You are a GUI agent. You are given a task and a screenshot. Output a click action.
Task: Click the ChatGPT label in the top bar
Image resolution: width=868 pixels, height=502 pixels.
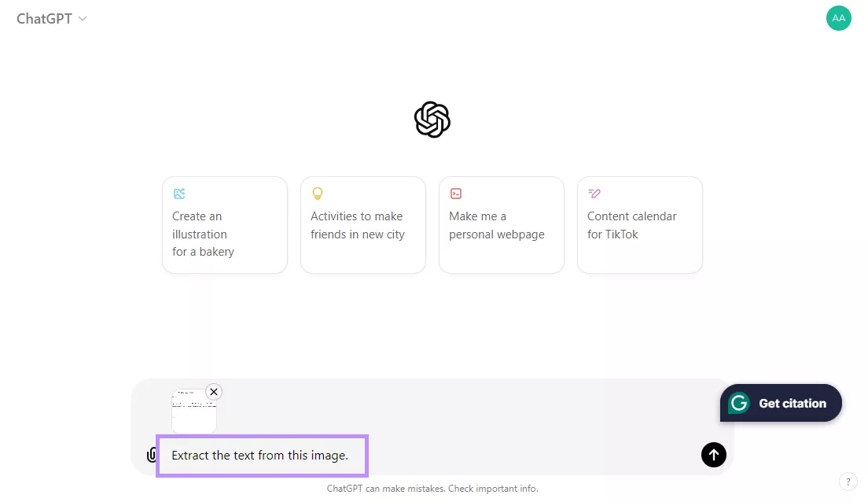[43, 18]
